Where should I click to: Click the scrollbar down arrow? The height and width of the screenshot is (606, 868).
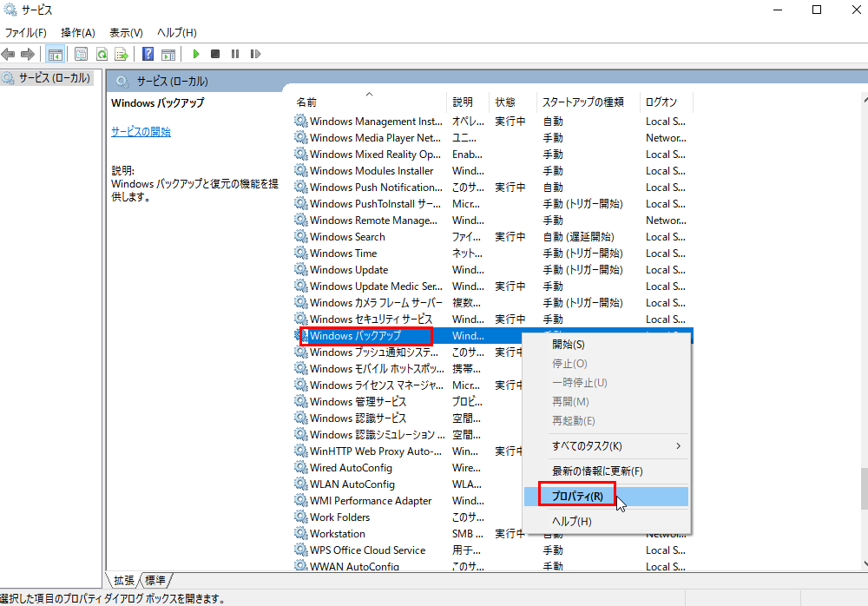pyautogui.click(x=865, y=564)
